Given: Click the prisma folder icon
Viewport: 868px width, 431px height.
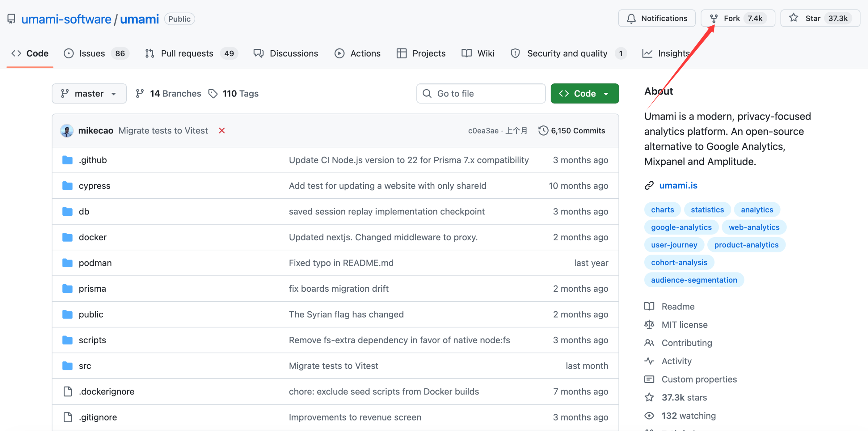Looking at the screenshot, I should tap(67, 289).
